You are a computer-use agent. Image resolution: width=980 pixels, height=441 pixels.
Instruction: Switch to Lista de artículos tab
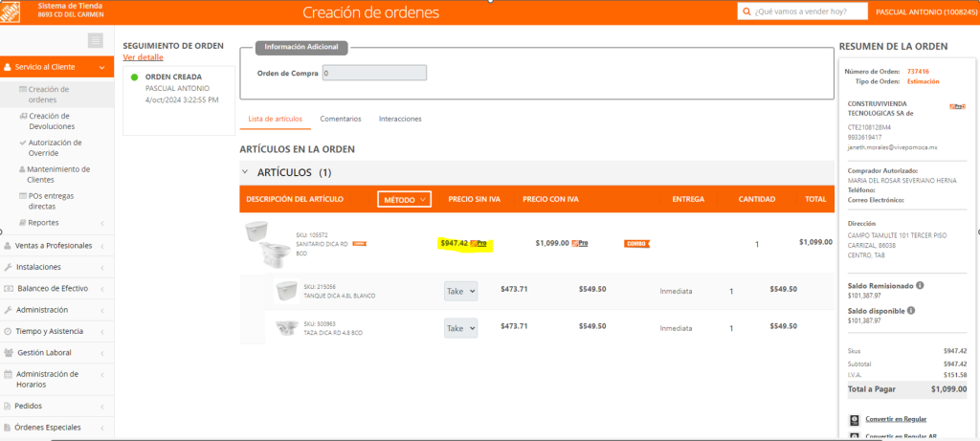click(275, 119)
